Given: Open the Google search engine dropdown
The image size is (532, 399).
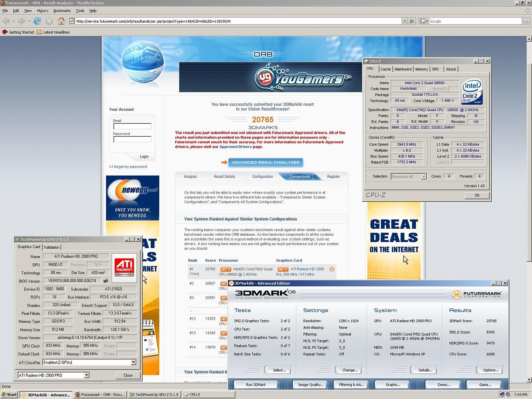Looking at the screenshot, I should [424, 21].
